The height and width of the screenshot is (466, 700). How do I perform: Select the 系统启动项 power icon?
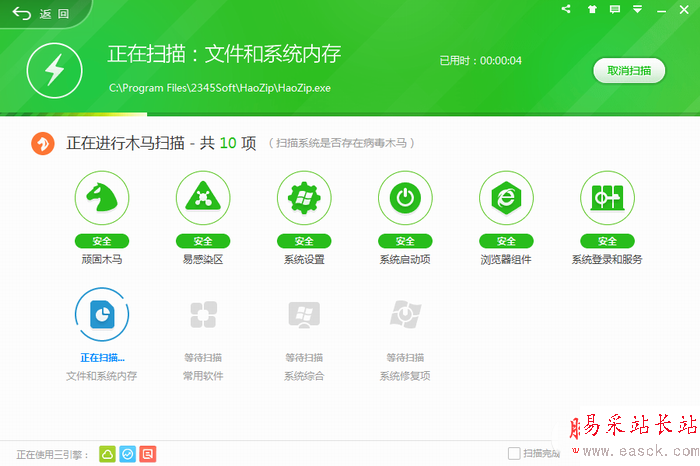pos(405,198)
